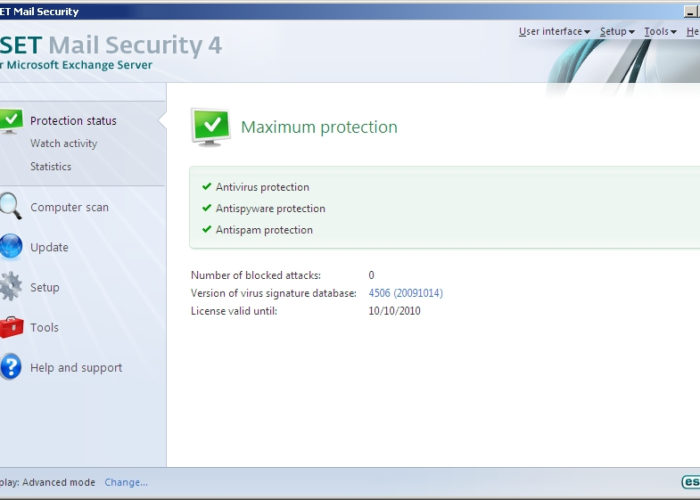Click the large Maximum protection monitor icon

(x=211, y=127)
